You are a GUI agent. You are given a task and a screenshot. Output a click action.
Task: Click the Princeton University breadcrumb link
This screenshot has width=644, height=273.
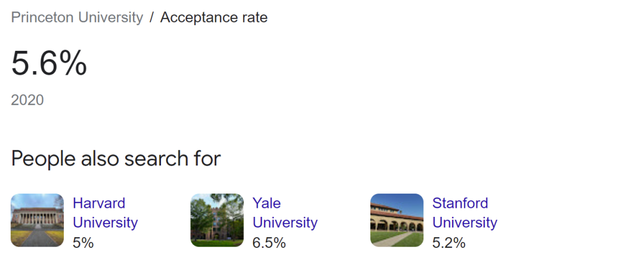(77, 17)
